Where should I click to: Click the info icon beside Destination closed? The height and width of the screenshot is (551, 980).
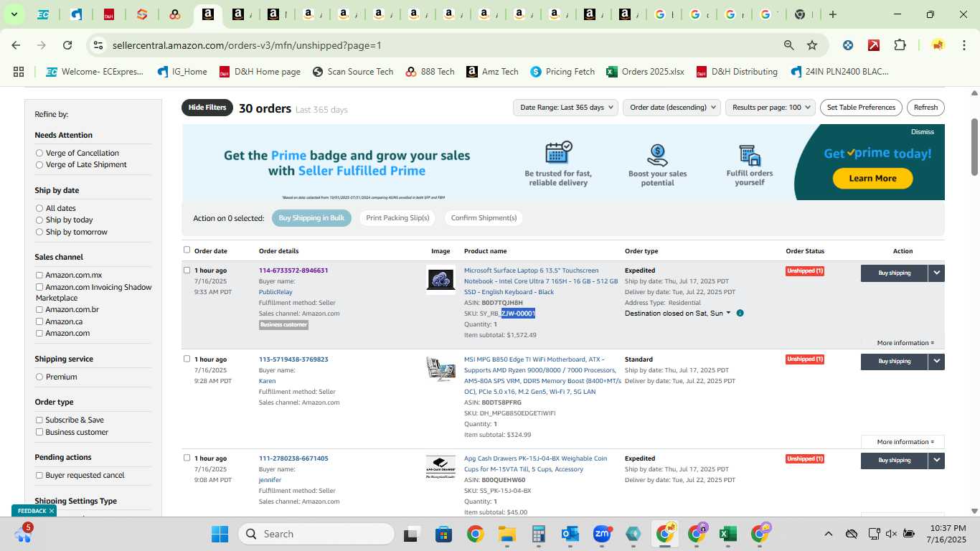point(740,314)
